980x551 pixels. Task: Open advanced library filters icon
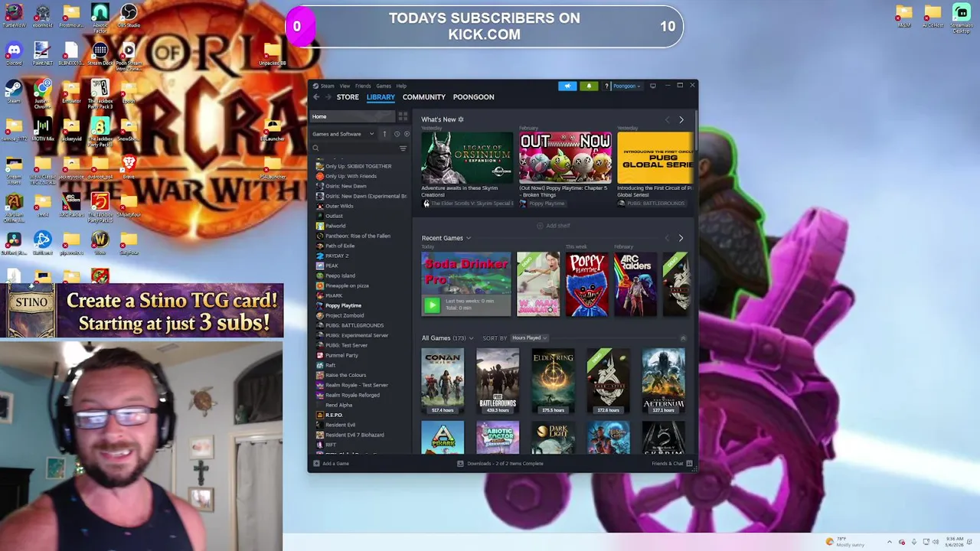(x=403, y=148)
